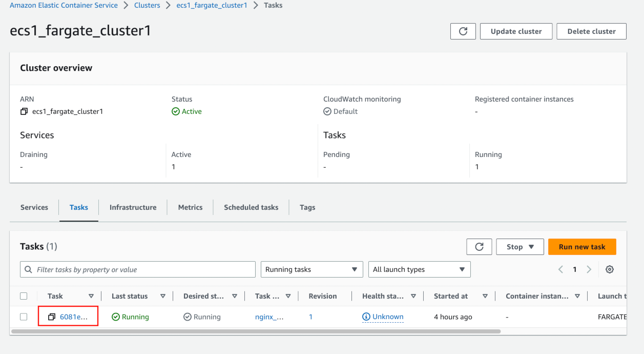
Task: Check the box for task 6081e
Action: (24, 317)
